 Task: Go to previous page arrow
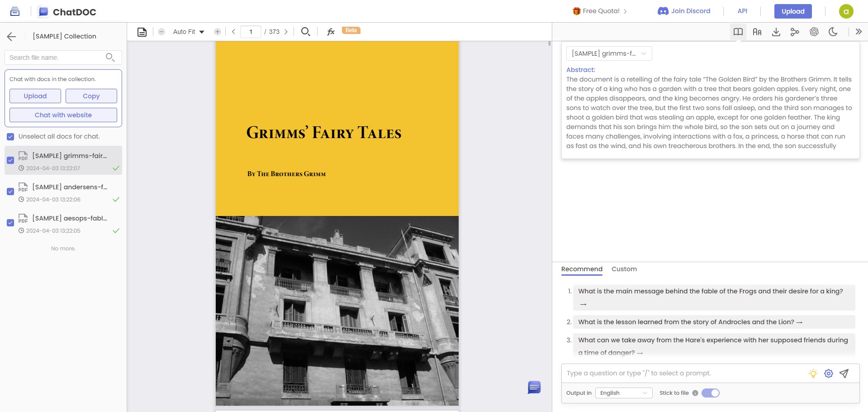233,32
